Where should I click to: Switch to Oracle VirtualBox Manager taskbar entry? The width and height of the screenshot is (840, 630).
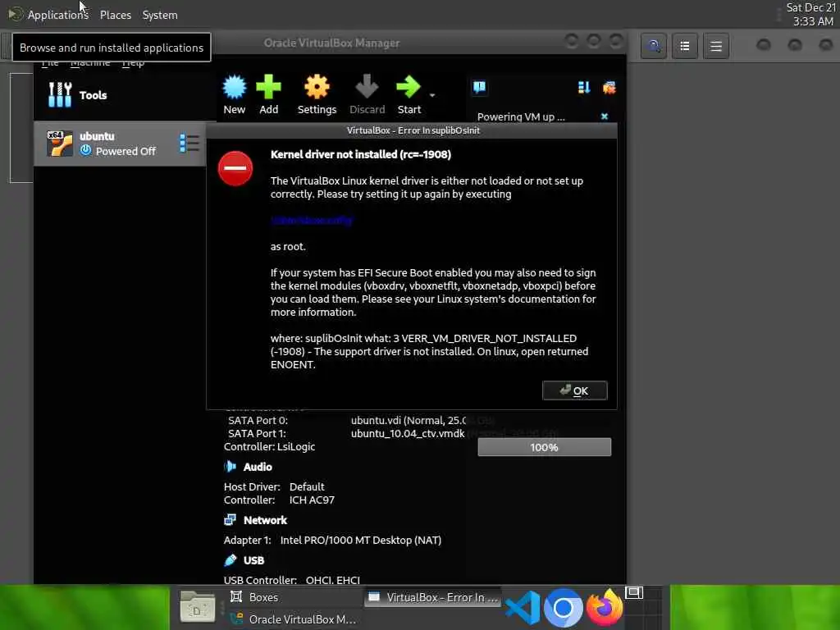pos(294,619)
